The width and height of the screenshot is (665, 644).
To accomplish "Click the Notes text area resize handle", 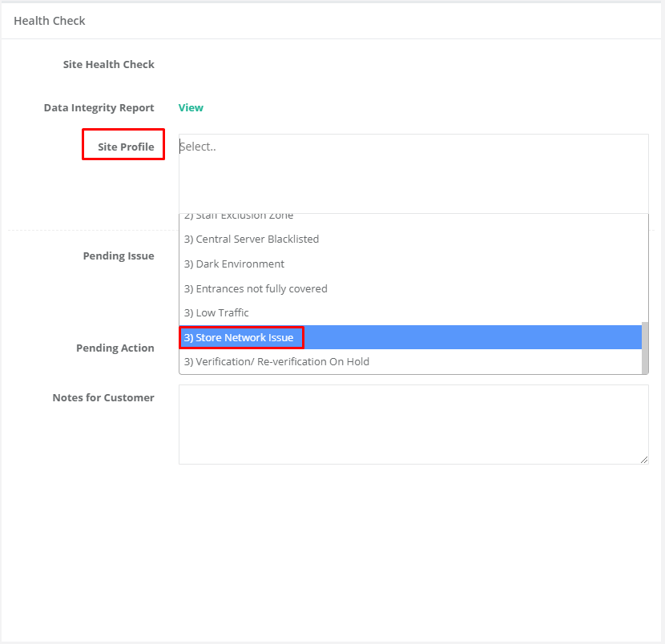I will (x=644, y=460).
